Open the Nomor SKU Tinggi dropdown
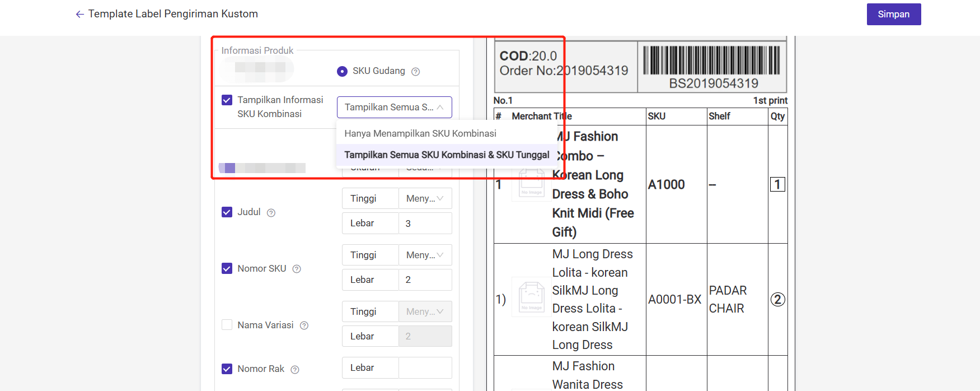980x391 pixels. click(x=425, y=255)
